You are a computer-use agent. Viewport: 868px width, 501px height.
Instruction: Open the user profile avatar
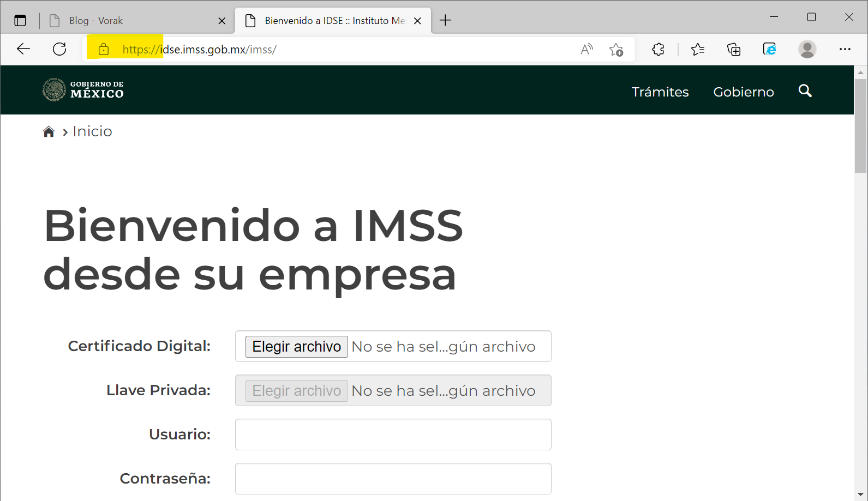click(x=807, y=49)
